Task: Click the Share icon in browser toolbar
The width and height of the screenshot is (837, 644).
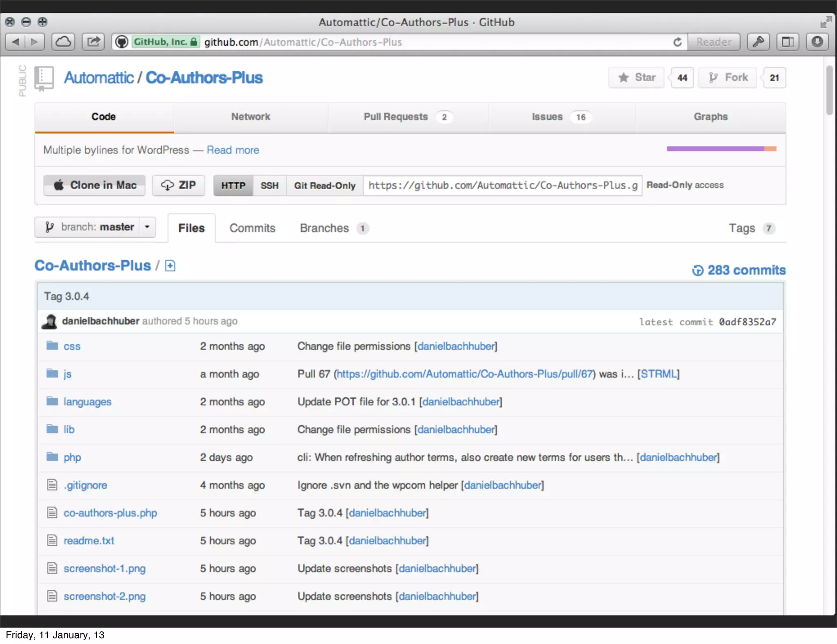Action: 93,42
